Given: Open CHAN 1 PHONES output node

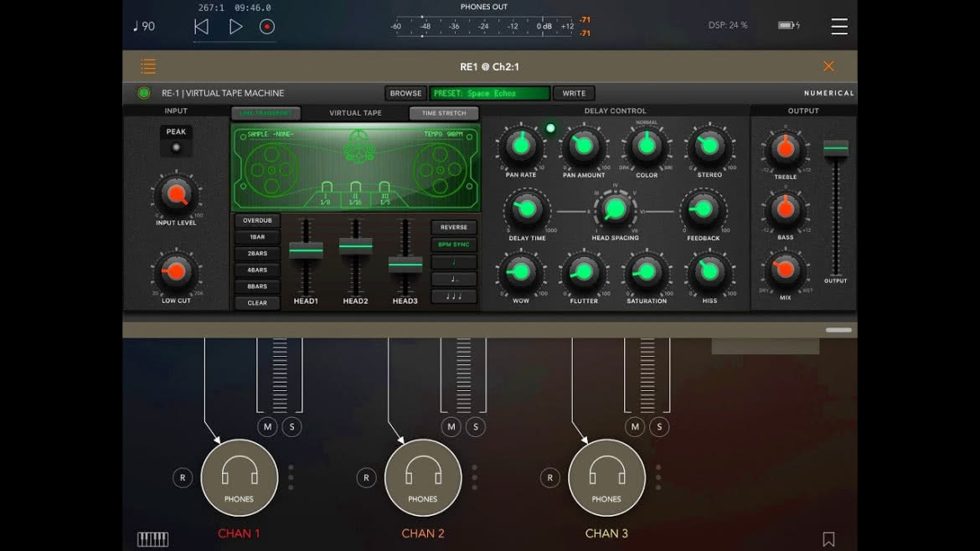Looking at the screenshot, I should pos(240,478).
